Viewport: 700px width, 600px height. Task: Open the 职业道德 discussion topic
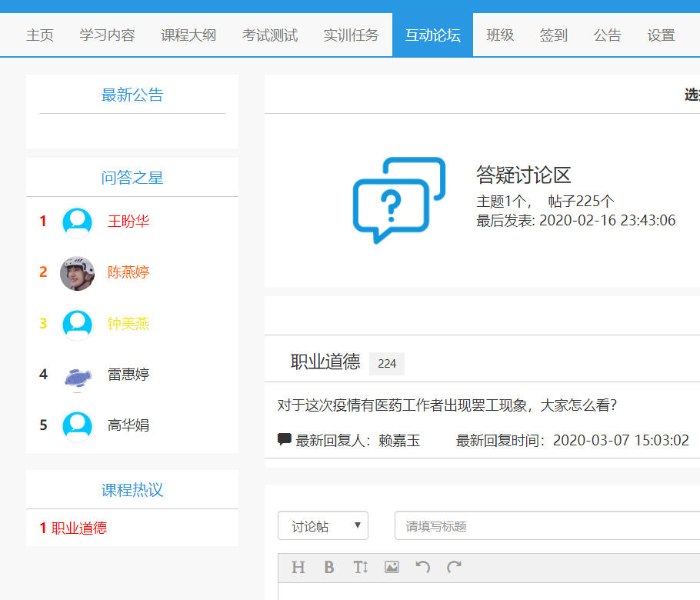tap(325, 362)
